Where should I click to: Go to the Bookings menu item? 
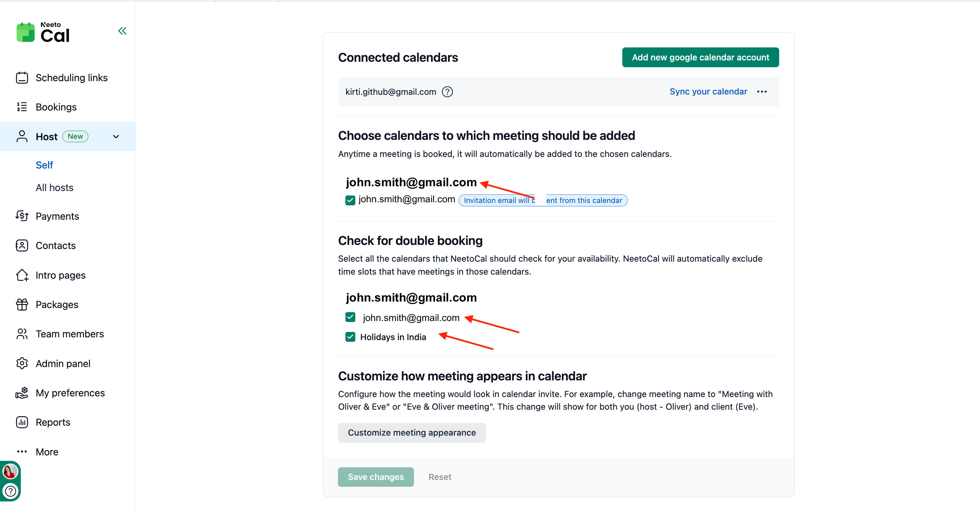[x=56, y=107]
